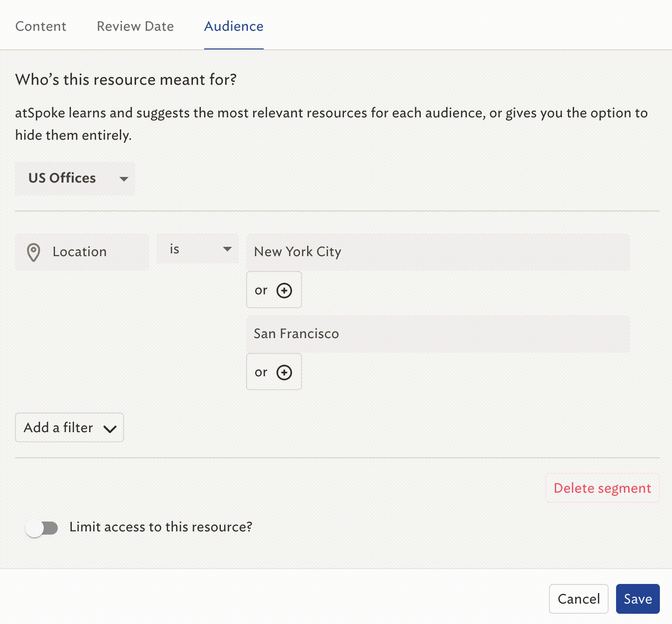Click the San Francisco value field

[438, 334]
